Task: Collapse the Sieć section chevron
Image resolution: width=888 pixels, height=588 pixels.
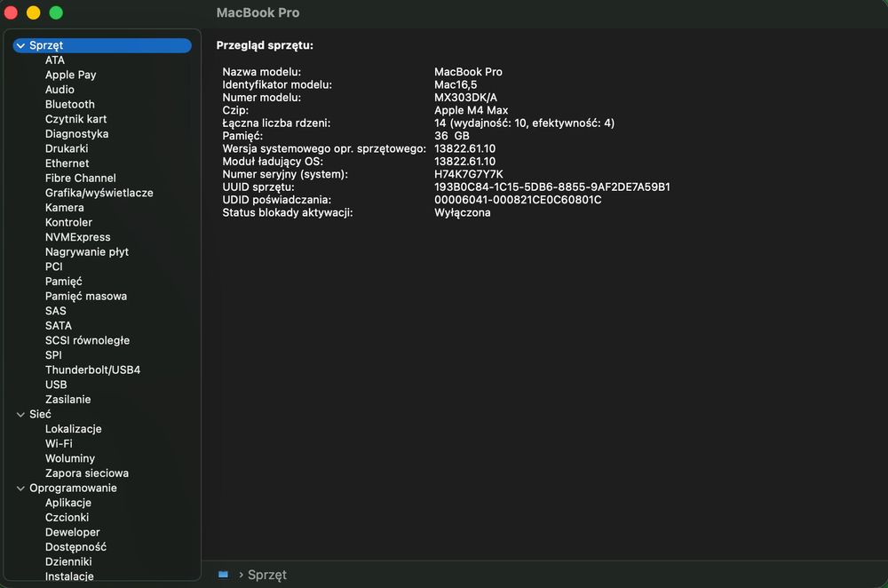Action: tap(20, 414)
